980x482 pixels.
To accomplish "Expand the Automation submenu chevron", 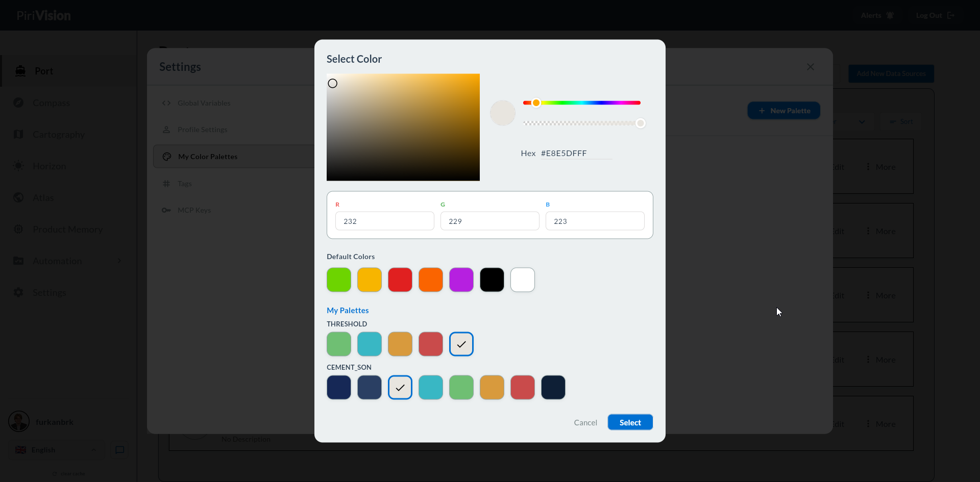I will tap(119, 261).
